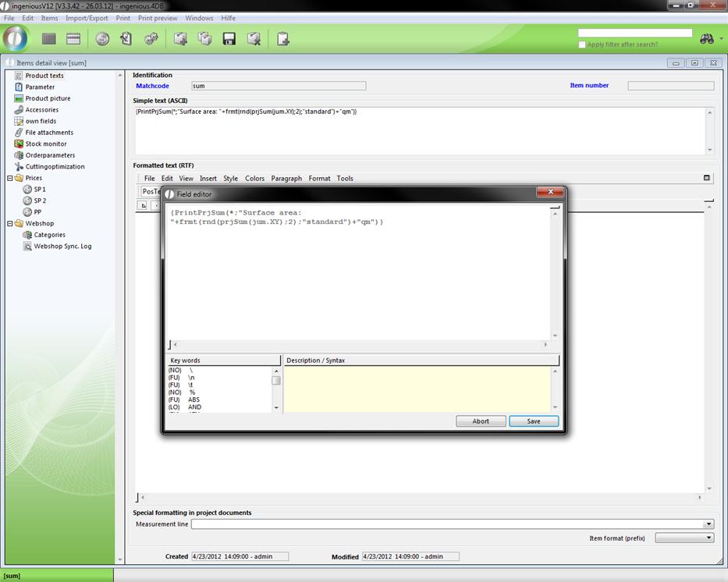The width and height of the screenshot is (728, 582).
Task: Open the Cuttingoptimization scissors item
Action: [54, 166]
